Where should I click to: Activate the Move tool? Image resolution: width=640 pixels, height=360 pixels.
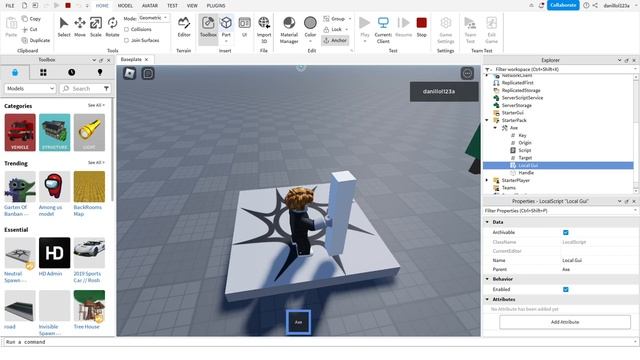click(80, 27)
